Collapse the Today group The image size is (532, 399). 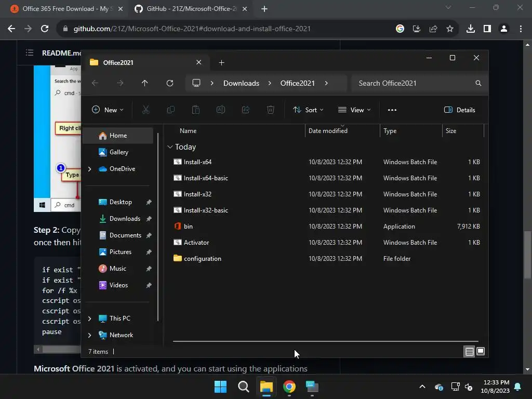[170, 147]
